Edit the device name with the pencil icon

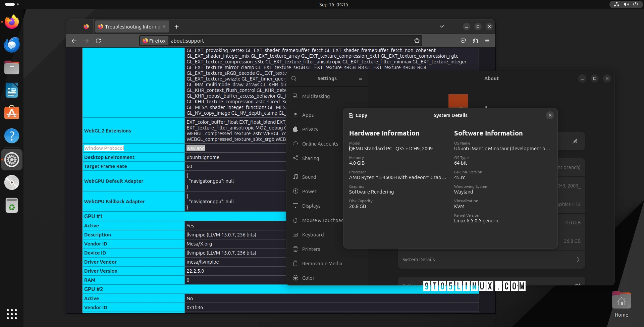576,141
